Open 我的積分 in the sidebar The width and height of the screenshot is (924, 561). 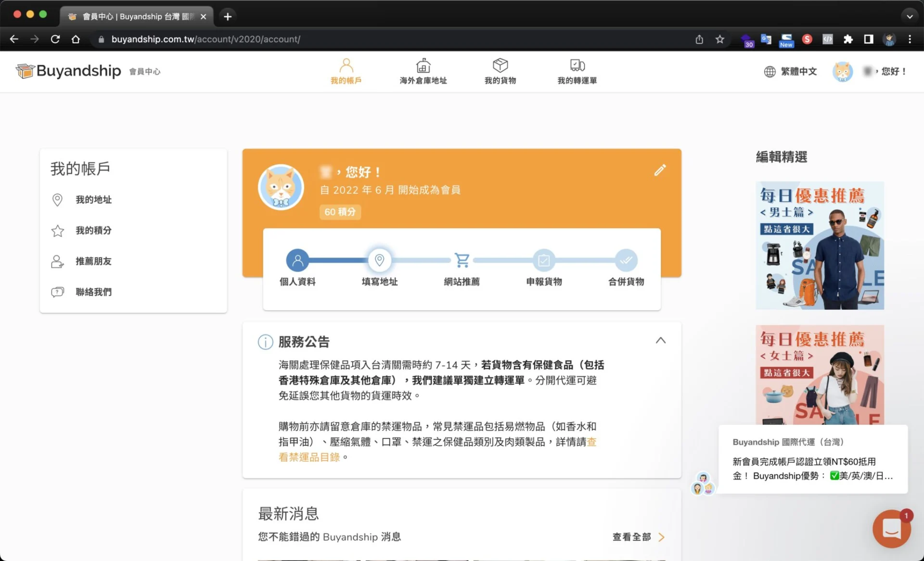[93, 230]
